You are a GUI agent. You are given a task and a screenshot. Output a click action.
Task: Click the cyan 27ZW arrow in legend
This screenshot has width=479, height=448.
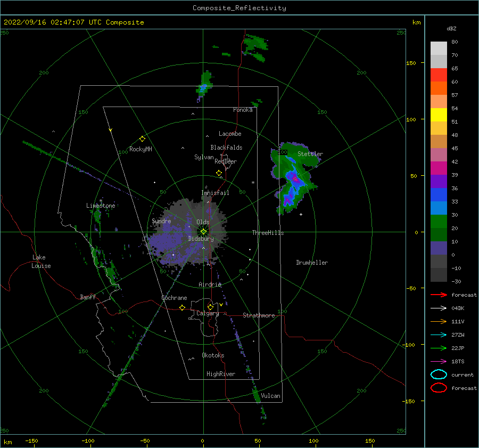point(439,335)
